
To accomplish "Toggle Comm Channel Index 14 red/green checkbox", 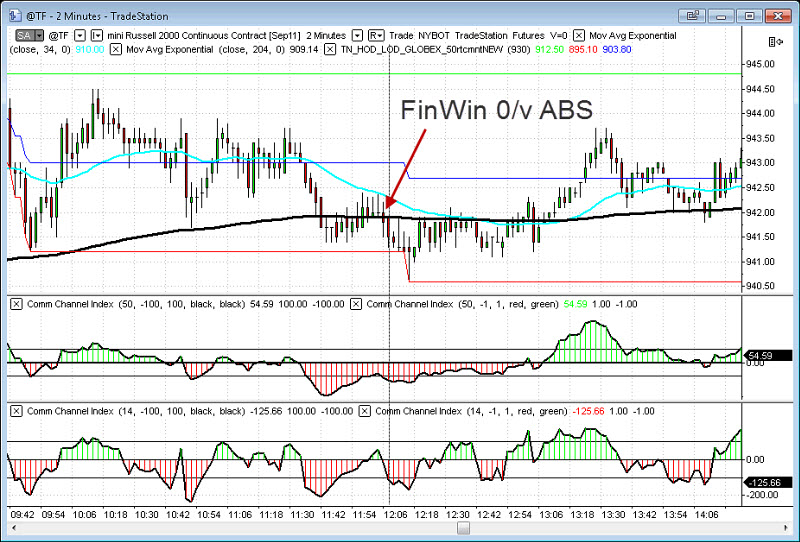I will tap(358, 411).
